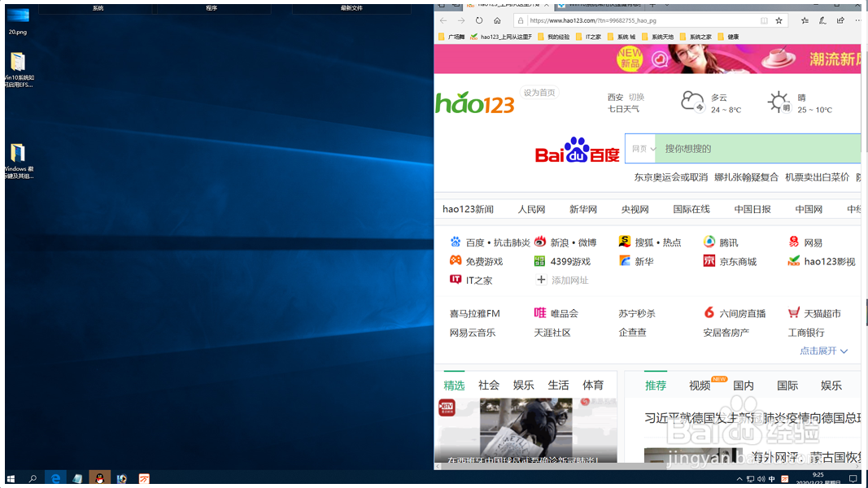This screenshot has width=868, height=488.
Task: Click the 多云 weather icon
Action: [x=692, y=102]
